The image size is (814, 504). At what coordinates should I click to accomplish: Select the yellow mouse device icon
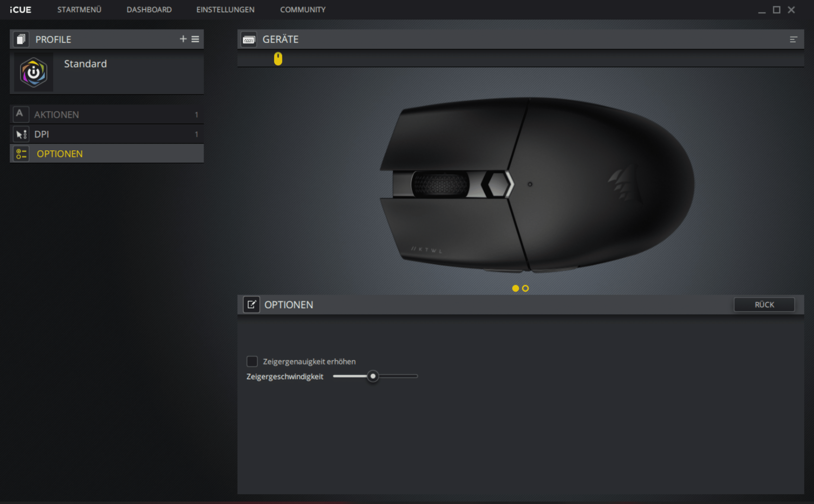pos(278,59)
